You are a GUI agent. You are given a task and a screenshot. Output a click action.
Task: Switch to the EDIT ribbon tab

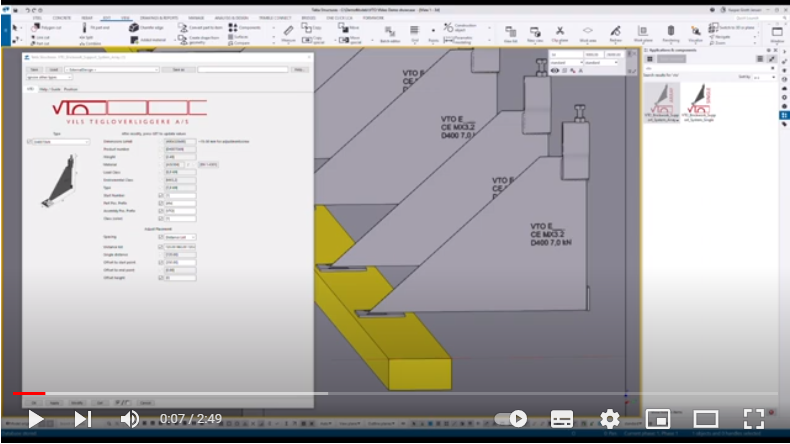(107, 18)
